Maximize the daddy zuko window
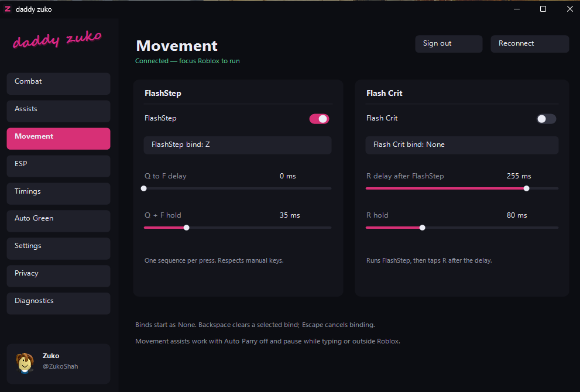Screen dimensions: 580x392 [x=543, y=9]
